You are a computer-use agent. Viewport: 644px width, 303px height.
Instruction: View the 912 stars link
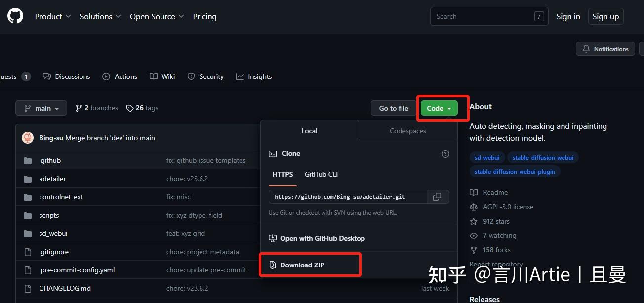coord(490,221)
